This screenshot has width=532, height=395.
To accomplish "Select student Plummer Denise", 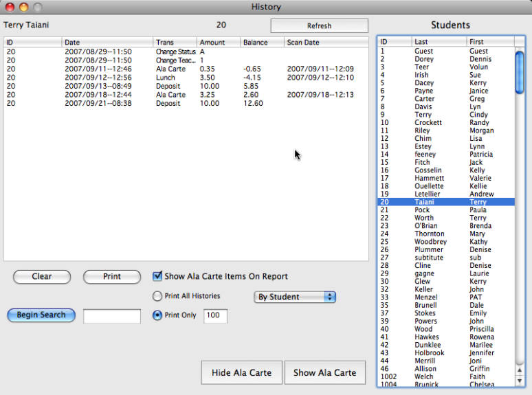I will point(446,249).
